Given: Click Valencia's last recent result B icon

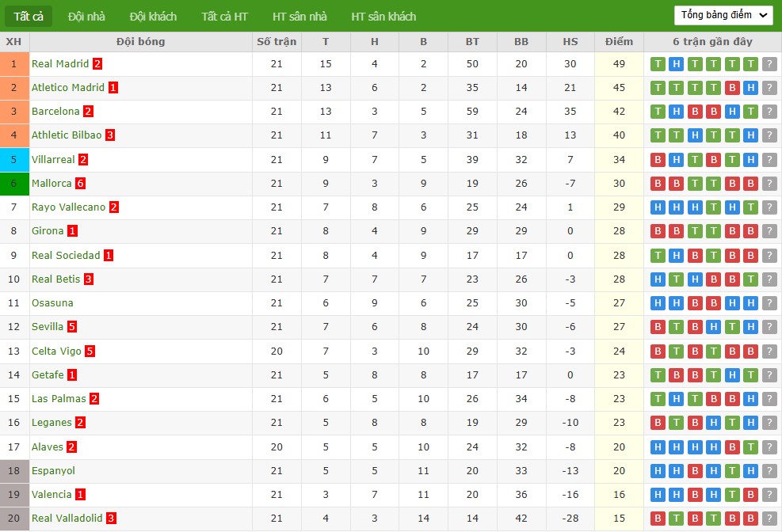Looking at the screenshot, I should click(x=750, y=495).
